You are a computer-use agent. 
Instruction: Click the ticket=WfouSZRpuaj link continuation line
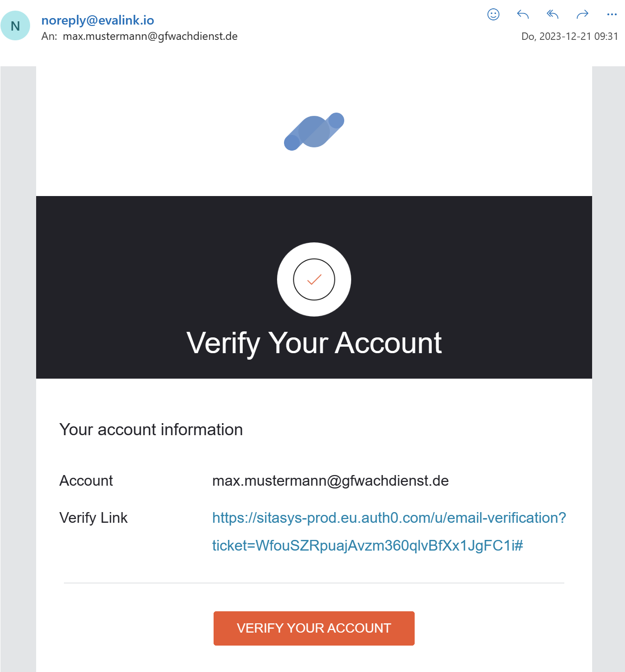click(367, 545)
